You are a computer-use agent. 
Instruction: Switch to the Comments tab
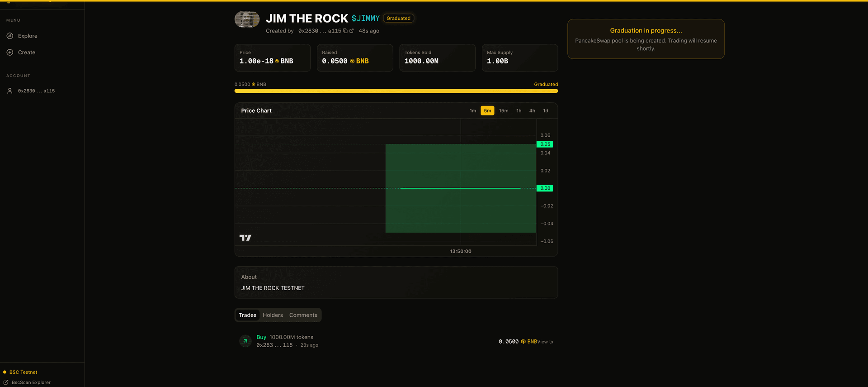click(x=303, y=315)
